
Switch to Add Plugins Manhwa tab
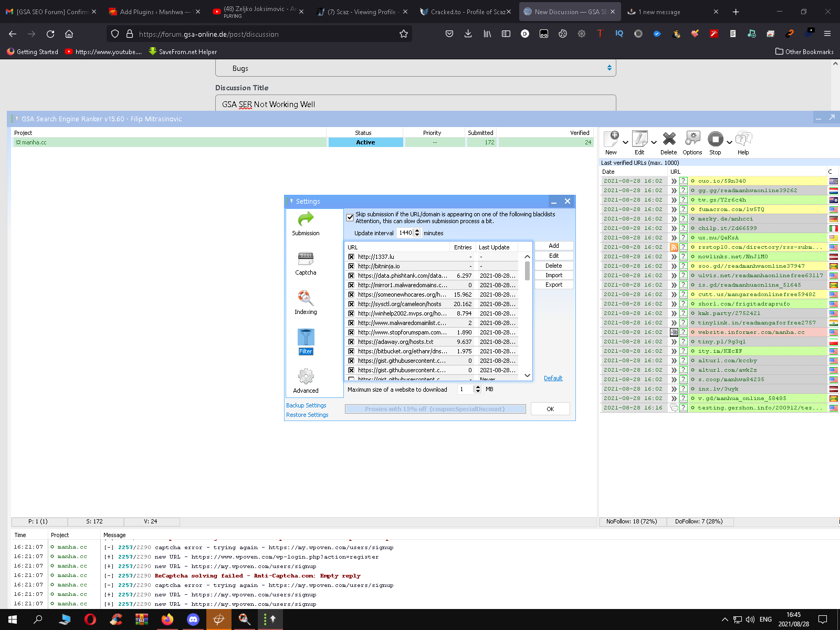click(x=155, y=12)
